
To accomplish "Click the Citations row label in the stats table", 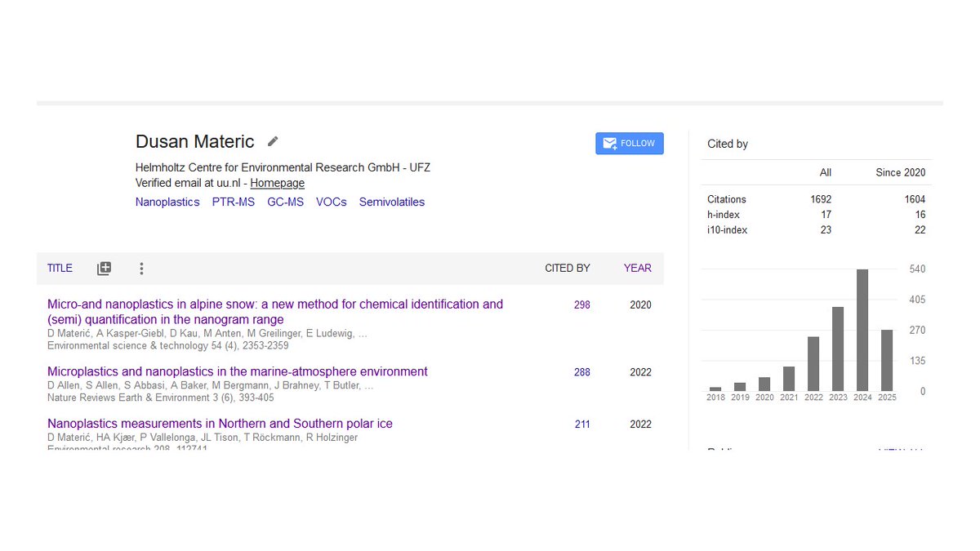I will (x=727, y=199).
